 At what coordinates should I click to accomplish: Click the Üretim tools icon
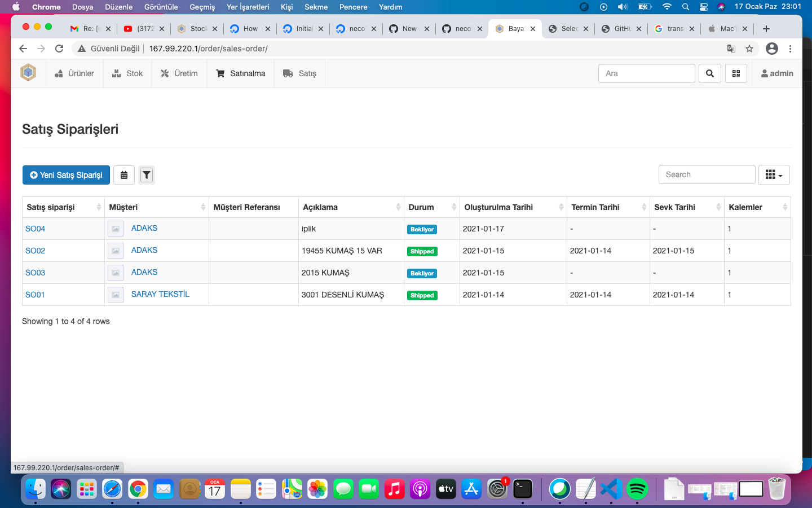click(x=162, y=73)
